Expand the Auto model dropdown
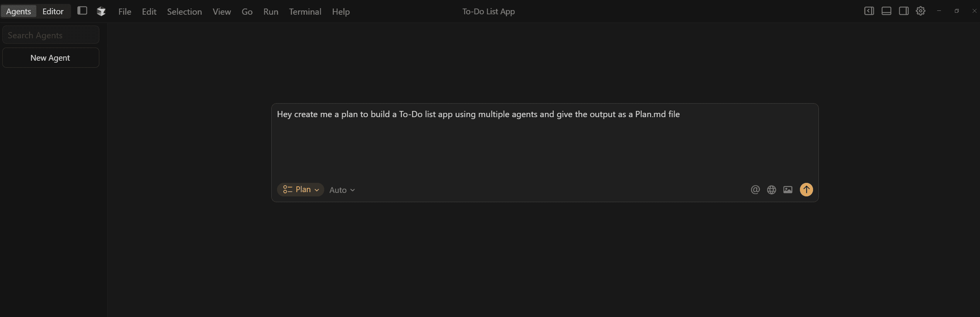980x317 pixels. click(x=342, y=190)
